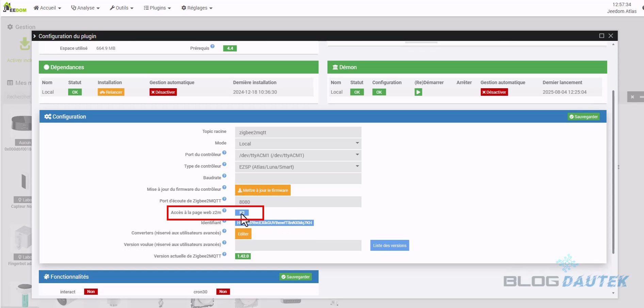Viewport: 644px width, 308px height.
Task: Disable automatic management for dependencies
Action: coord(163,92)
